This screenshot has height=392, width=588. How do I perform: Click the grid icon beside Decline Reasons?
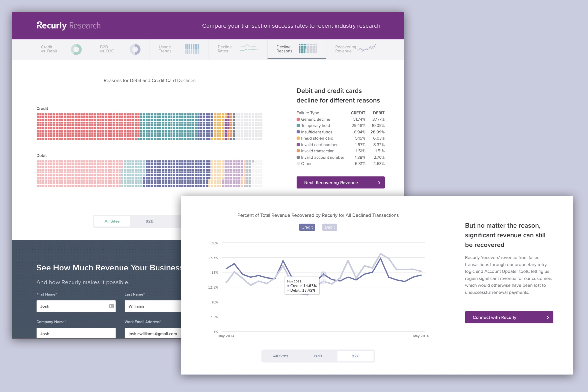click(308, 49)
